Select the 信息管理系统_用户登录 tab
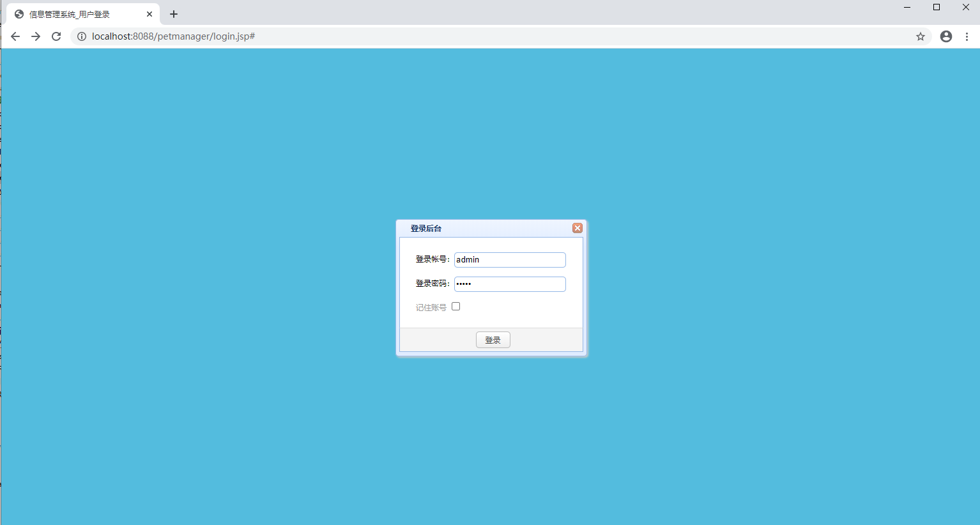Image resolution: width=980 pixels, height=525 pixels. pyautogui.click(x=70, y=14)
